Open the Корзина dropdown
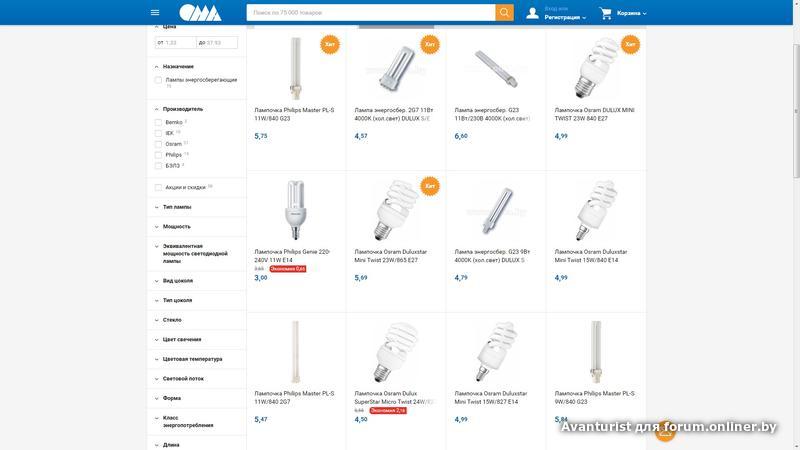The width and height of the screenshot is (800, 450). 632,13
